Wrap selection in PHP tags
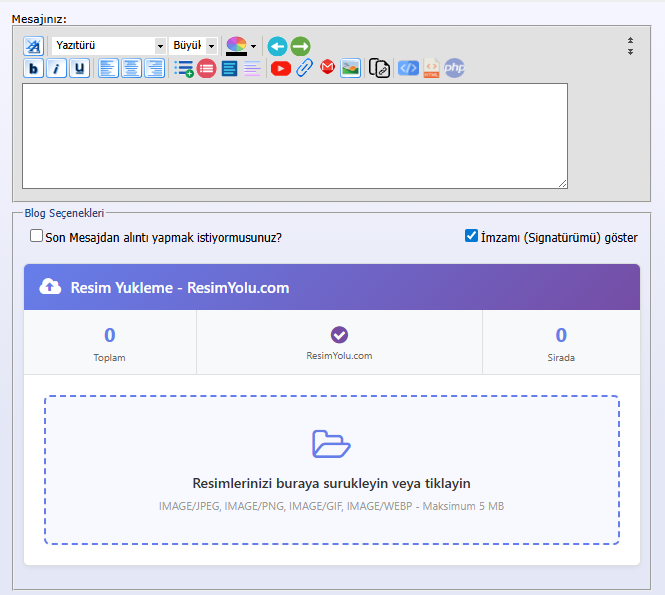Image resolution: width=665 pixels, height=595 pixels. point(454,69)
